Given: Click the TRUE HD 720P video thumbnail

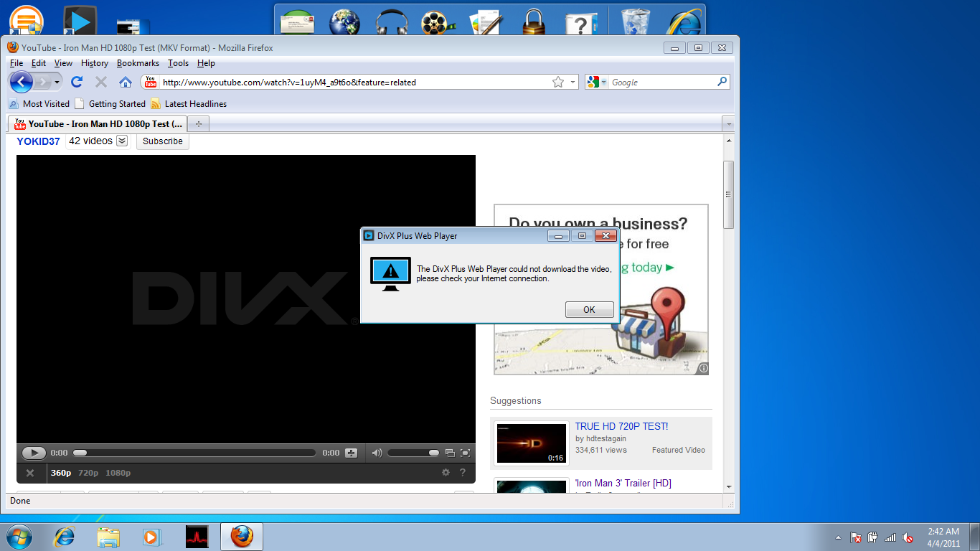Looking at the screenshot, I should pyautogui.click(x=532, y=443).
